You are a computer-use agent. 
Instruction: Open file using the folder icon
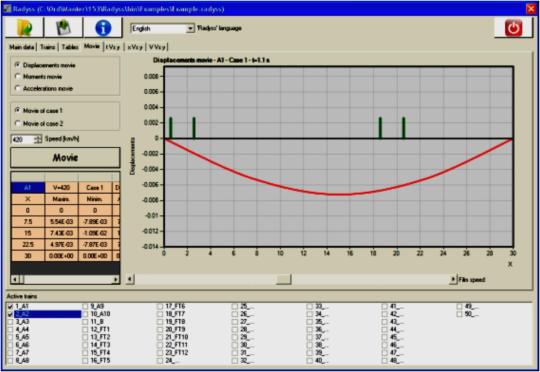[x=24, y=28]
